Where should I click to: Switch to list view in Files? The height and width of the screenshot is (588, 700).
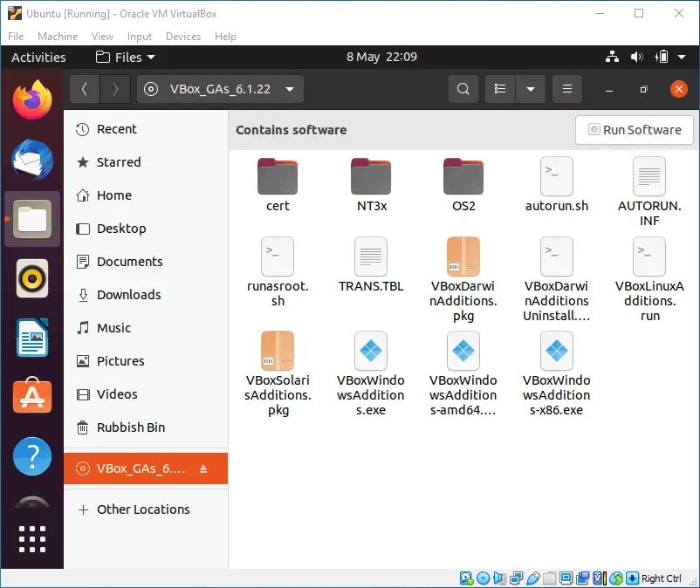pyautogui.click(x=500, y=89)
